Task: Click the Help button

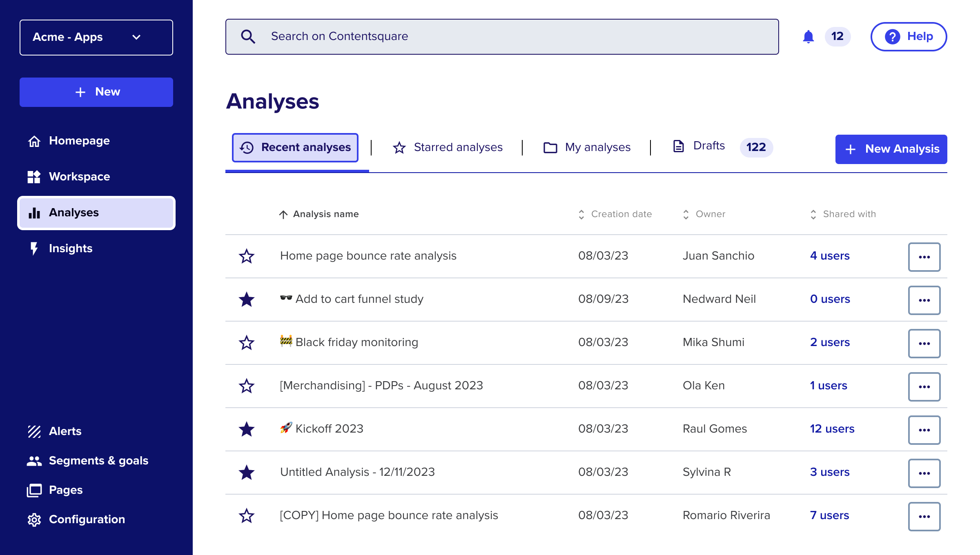Action: pyautogui.click(x=909, y=37)
